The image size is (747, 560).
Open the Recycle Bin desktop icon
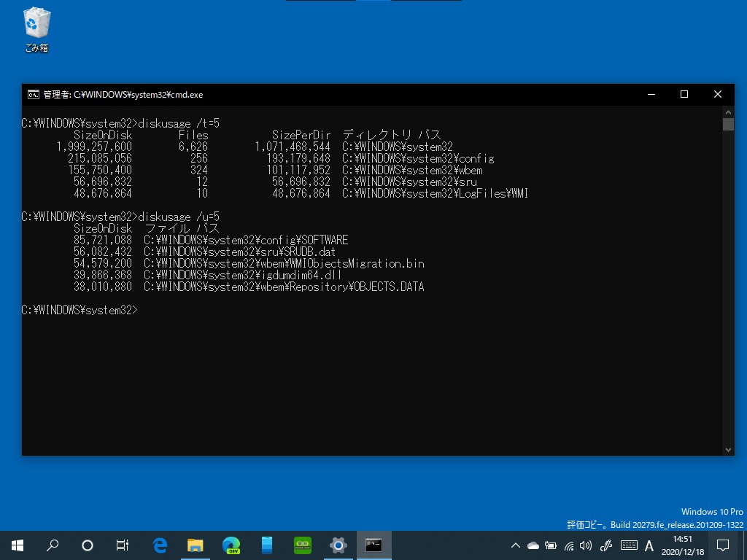(x=36, y=29)
